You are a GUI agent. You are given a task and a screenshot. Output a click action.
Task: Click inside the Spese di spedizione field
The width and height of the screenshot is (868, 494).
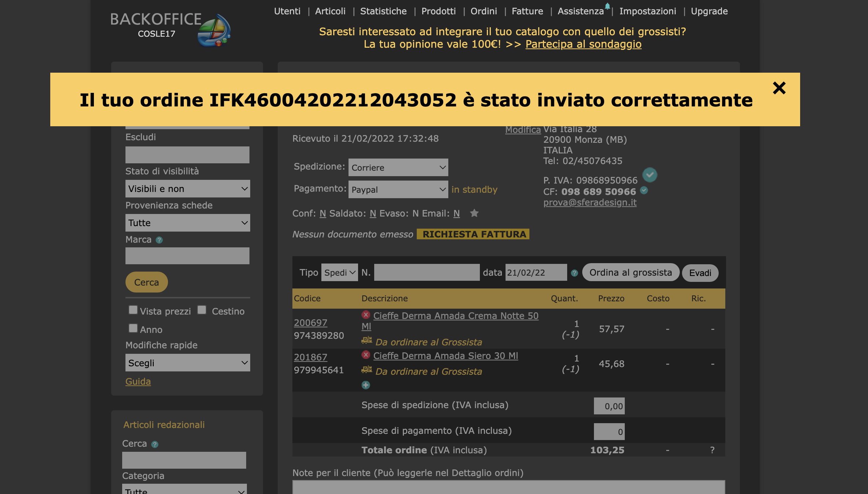(x=609, y=406)
